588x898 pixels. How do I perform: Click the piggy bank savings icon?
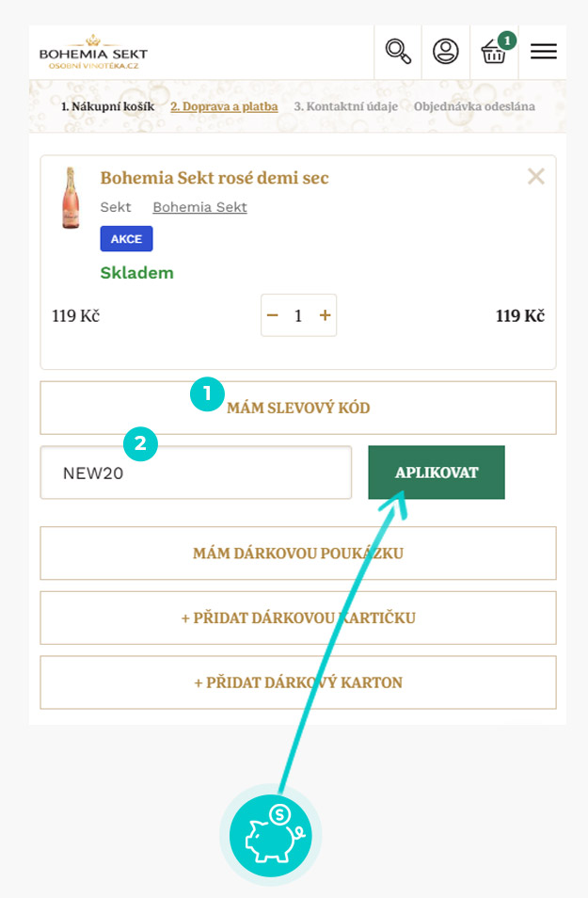271,835
